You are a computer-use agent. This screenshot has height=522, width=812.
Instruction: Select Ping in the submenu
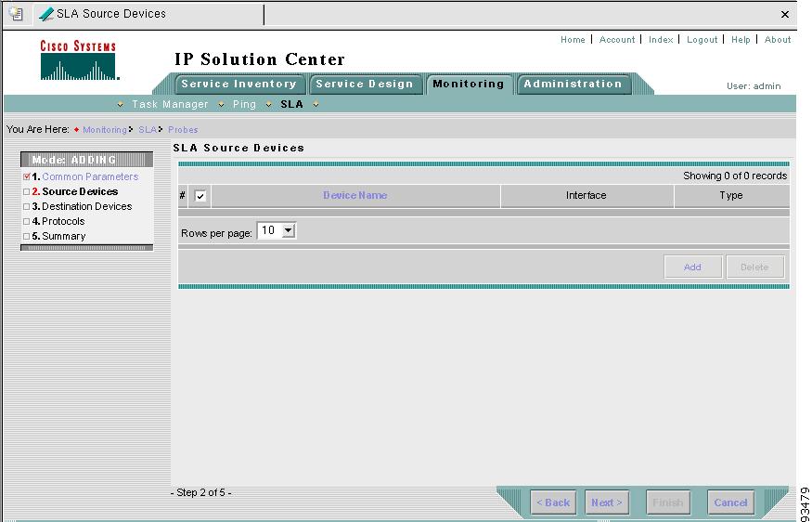point(244,104)
